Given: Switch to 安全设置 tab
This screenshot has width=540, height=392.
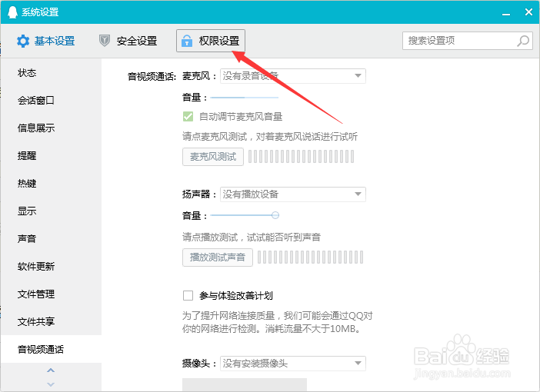Looking at the screenshot, I should pyautogui.click(x=128, y=41).
